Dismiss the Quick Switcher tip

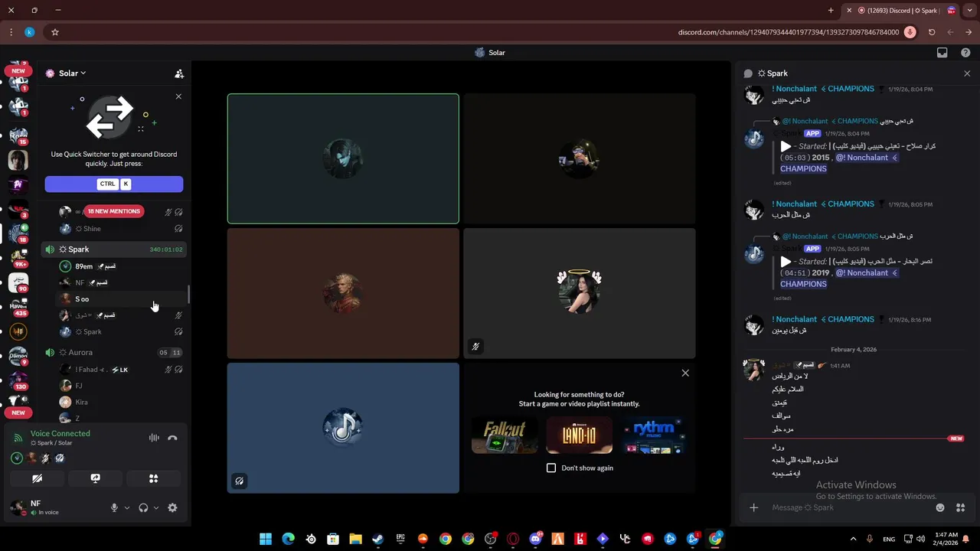(x=178, y=96)
